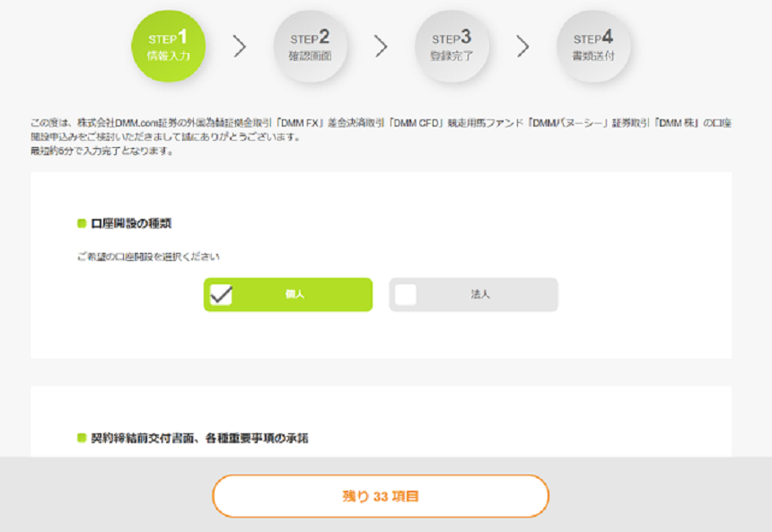Select the 法人 account type button
Image resolution: width=772 pixels, height=532 pixels.
[474, 295]
